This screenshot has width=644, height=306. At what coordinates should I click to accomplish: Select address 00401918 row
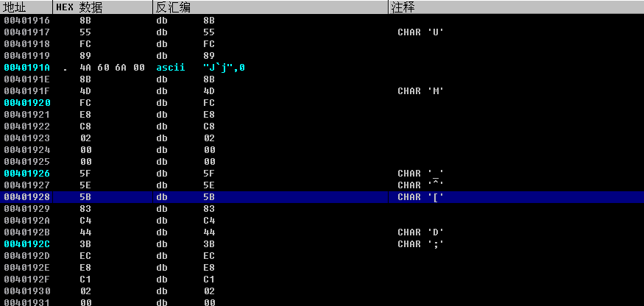coord(322,44)
